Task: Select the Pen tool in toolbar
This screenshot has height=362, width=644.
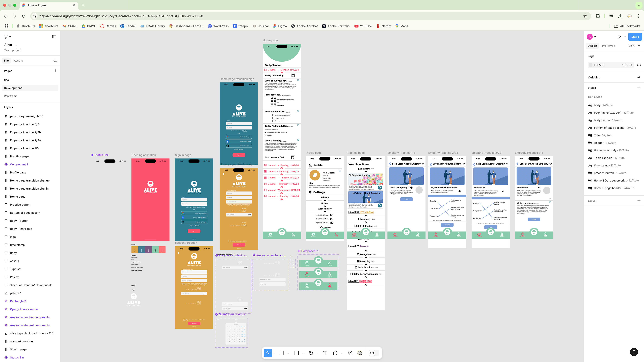Action: (x=311, y=353)
